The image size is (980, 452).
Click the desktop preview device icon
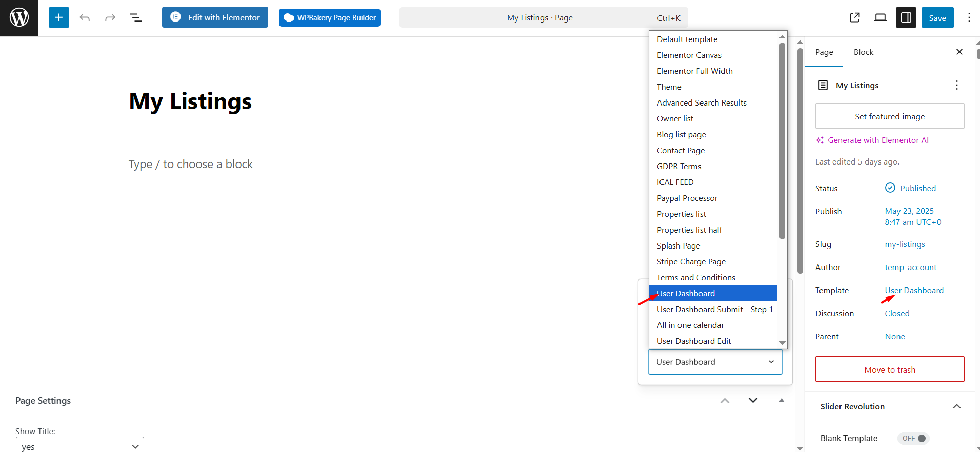pos(880,18)
